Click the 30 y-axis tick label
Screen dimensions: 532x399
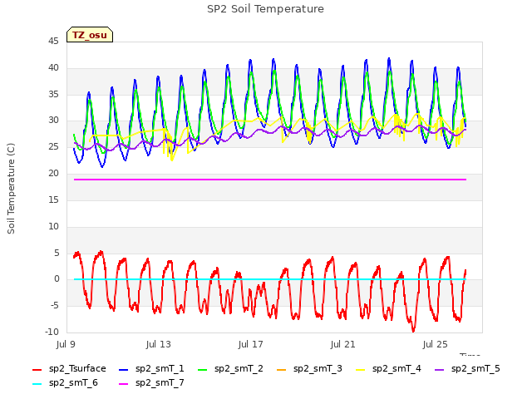point(53,121)
